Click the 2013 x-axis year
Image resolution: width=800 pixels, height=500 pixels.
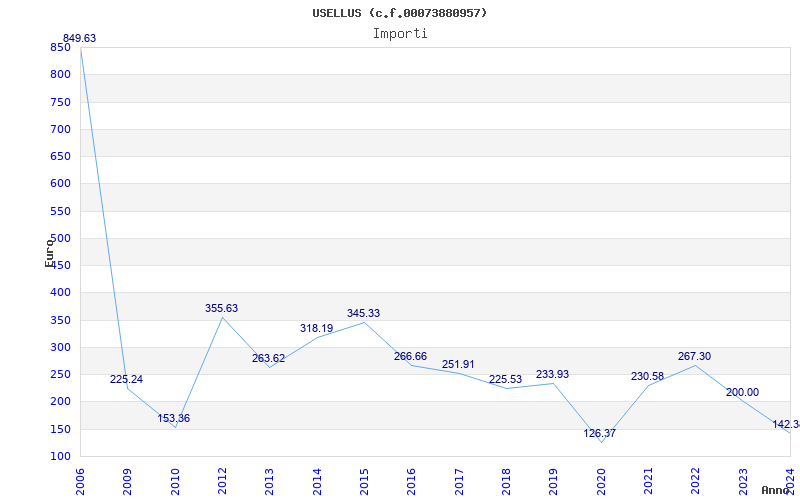pos(269,482)
